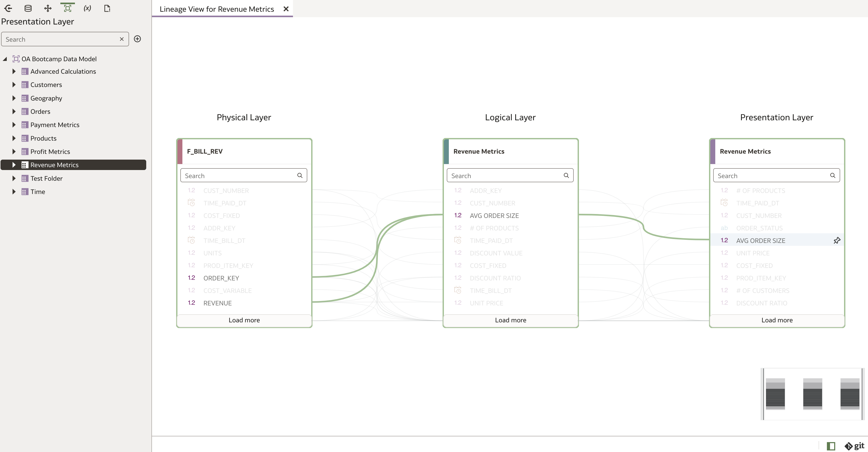Open the Invalid Files document icon
The image size is (868, 452).
[x=107, y=8]
